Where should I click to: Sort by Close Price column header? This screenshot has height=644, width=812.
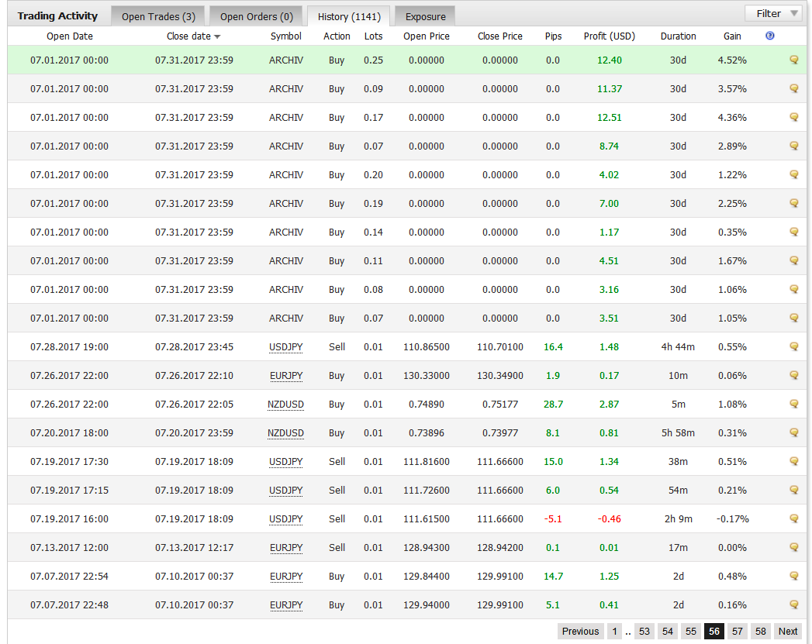coord(499,36)
